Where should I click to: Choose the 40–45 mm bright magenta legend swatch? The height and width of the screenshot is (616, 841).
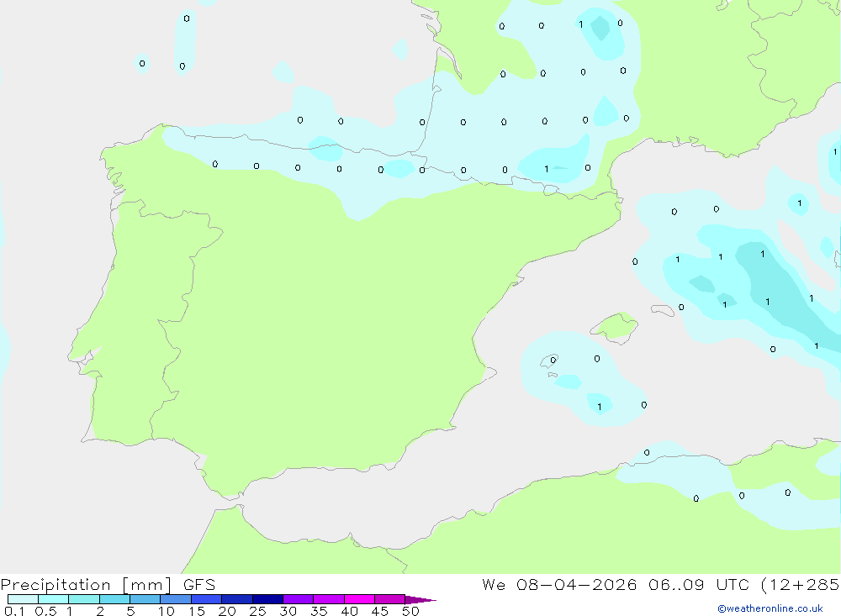(359, 599)
